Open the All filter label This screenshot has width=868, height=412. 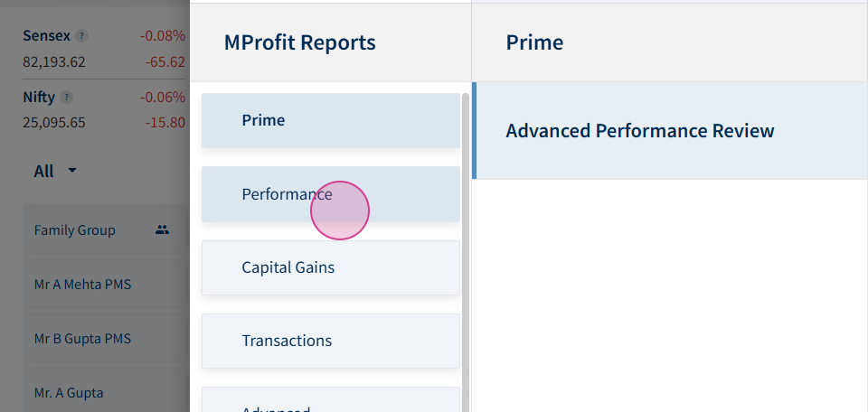[43, 172]
